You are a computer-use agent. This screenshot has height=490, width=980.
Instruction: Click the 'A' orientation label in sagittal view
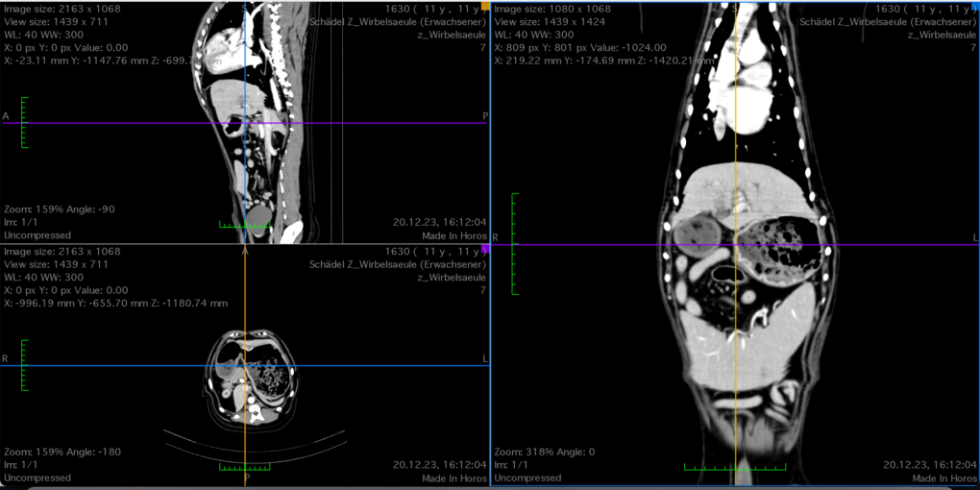(x=6, y=116)
